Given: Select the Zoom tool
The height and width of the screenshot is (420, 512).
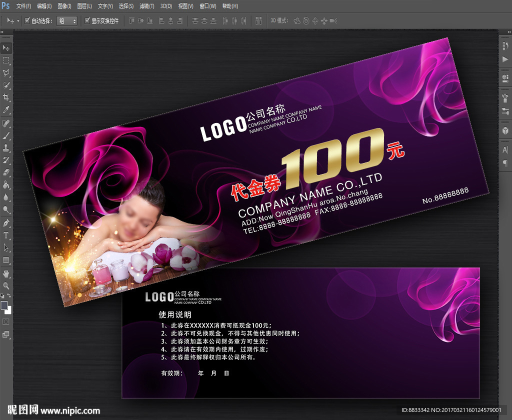Looking at the screenshot, I should pyautogui.click(x=6, y=286).
